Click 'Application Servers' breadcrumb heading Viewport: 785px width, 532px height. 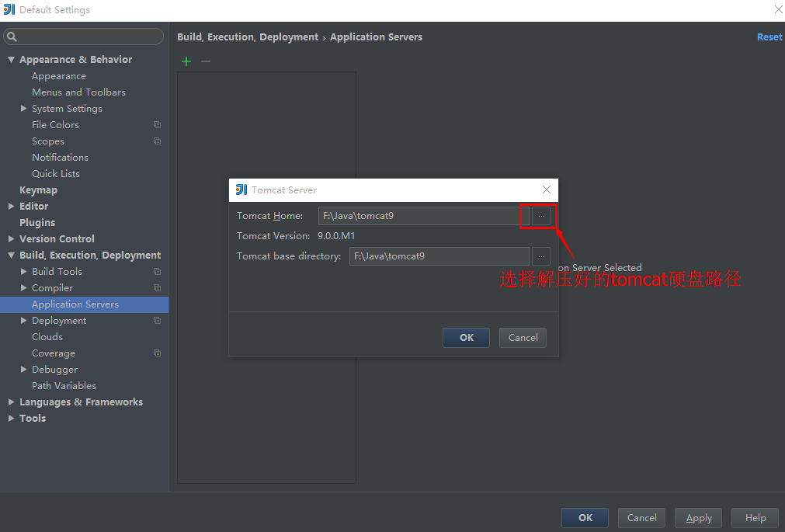pyautogui.click(x=376, y=37)
